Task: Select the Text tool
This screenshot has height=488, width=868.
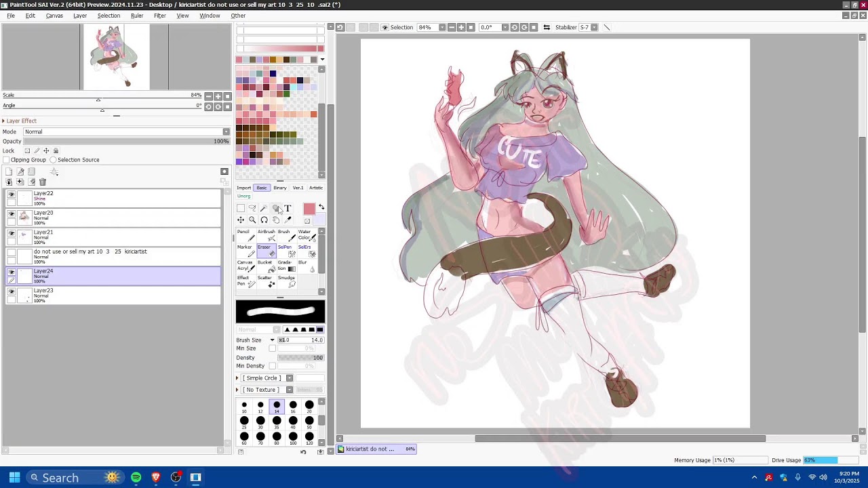Action: (x=288, y=208)
